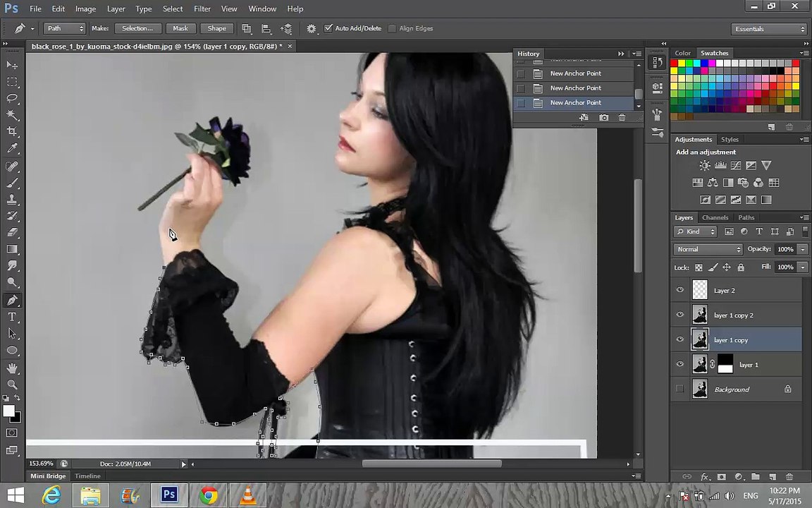Open the Layer menu
Viewport: 812px width, 508px height.
pyautogui.click(x=116, y=8)
